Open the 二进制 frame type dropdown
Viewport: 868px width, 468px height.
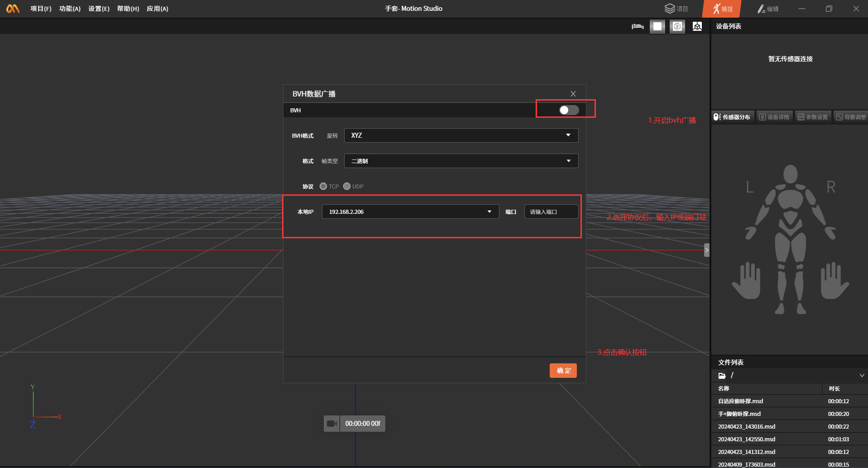[x=461, y=161]
